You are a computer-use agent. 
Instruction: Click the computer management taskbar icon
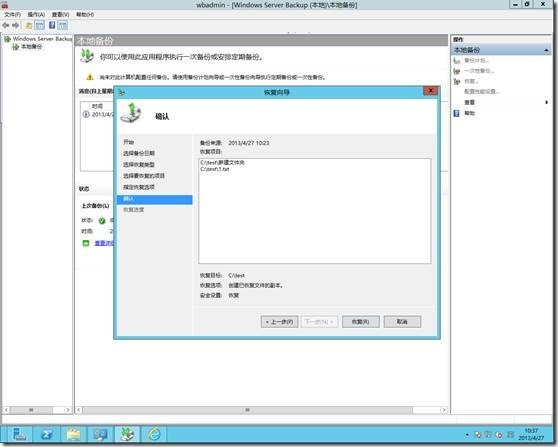coord(100,434)
